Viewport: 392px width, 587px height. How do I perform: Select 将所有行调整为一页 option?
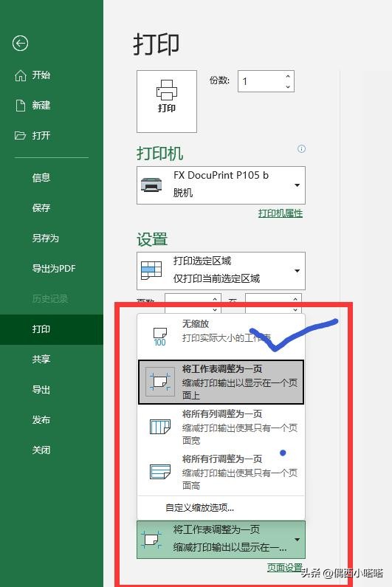coord(221,472)
